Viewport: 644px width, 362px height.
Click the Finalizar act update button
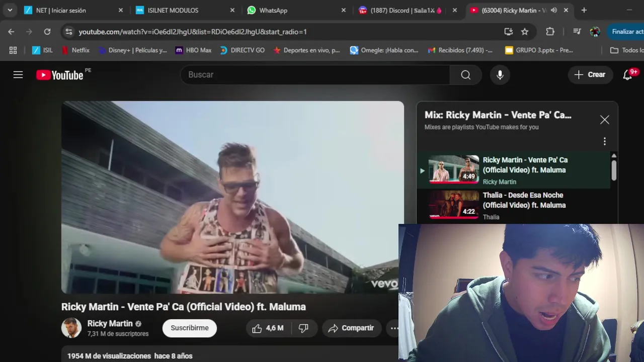[x=626, y=32]
